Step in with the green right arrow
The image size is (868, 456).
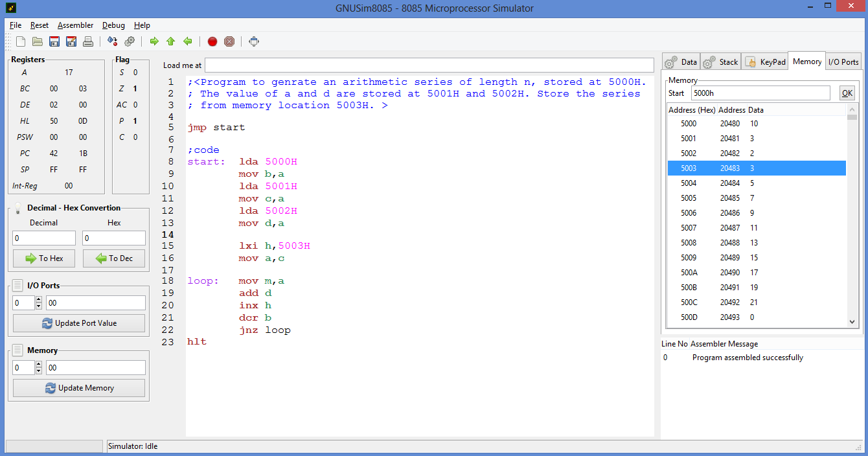click(154, 41)
